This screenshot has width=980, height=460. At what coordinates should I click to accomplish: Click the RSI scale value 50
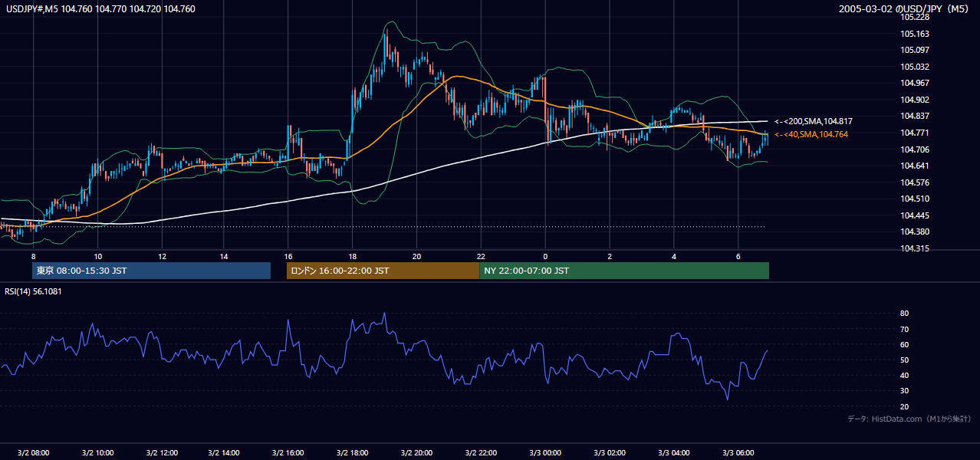click(x=904, y=360)
